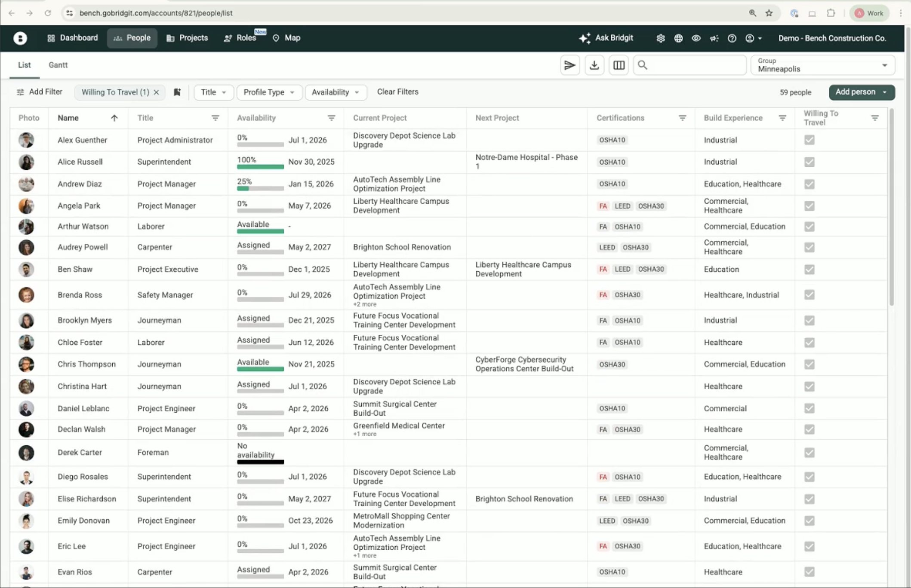
Task: Open the column settings icon
Action: pos(619,65)
